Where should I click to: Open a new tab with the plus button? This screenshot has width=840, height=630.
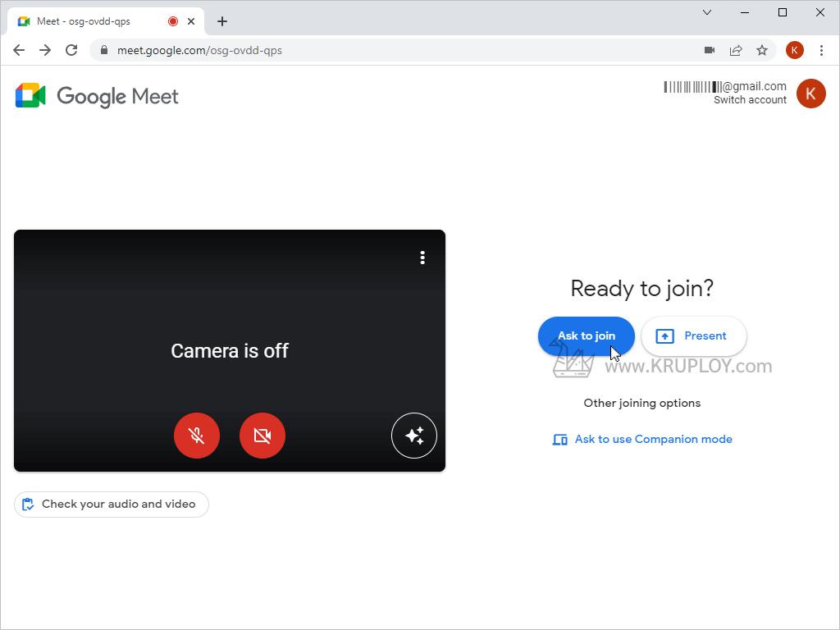pyautogui.click(x=222, y=21)
